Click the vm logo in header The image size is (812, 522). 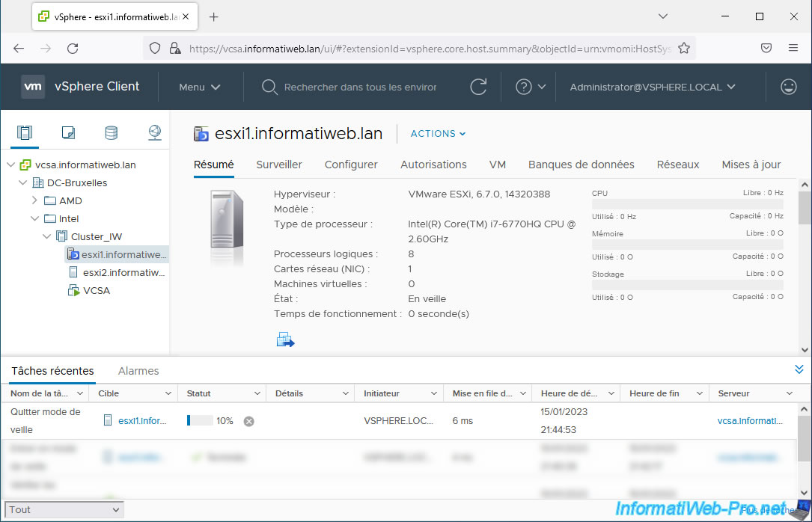[33, 87]
